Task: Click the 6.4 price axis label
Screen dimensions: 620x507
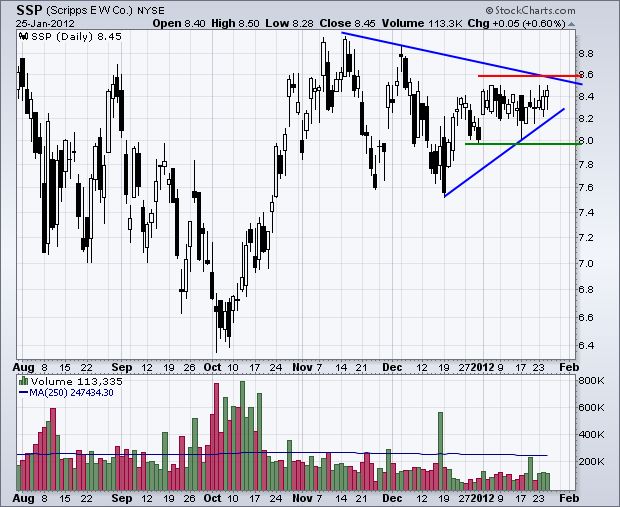Action: pos(586,346)
